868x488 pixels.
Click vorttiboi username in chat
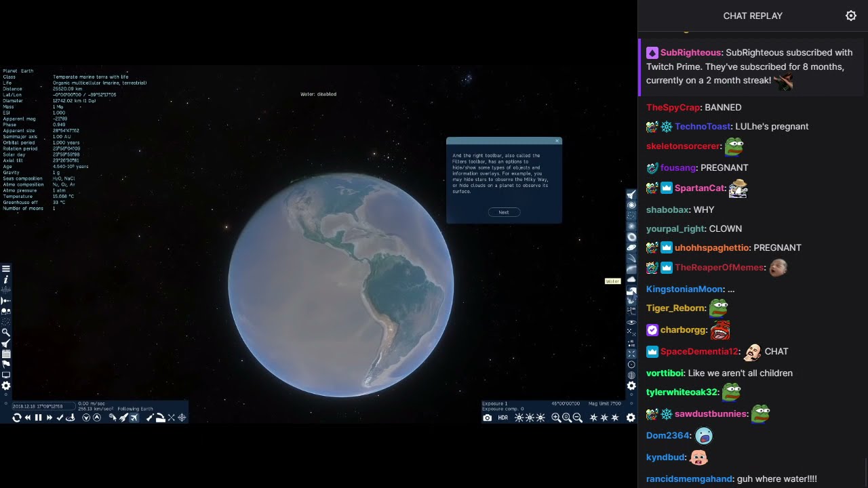point(665,373)
